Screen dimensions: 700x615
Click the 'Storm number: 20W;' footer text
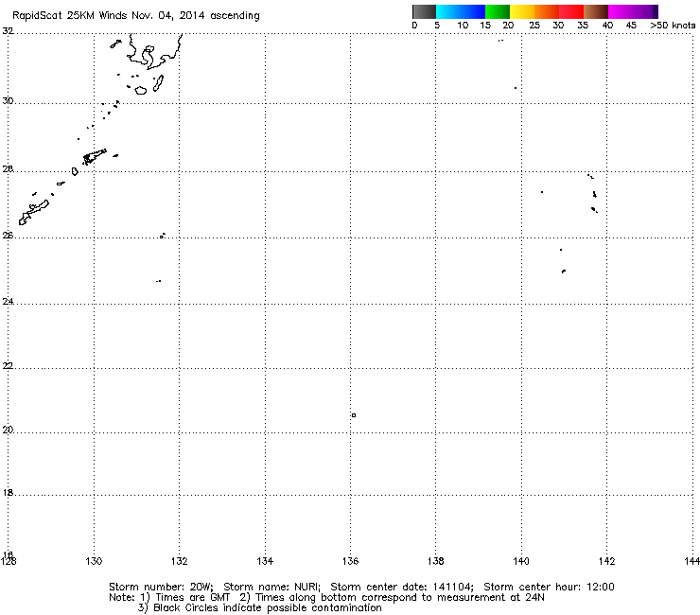click(x=161, y=587)
